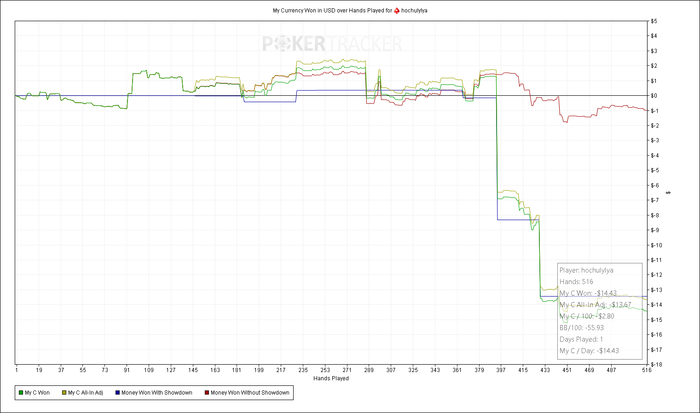Click the 343 tick on the x-axis
Viewport: 700px width, 413px height.
(435, 370)
